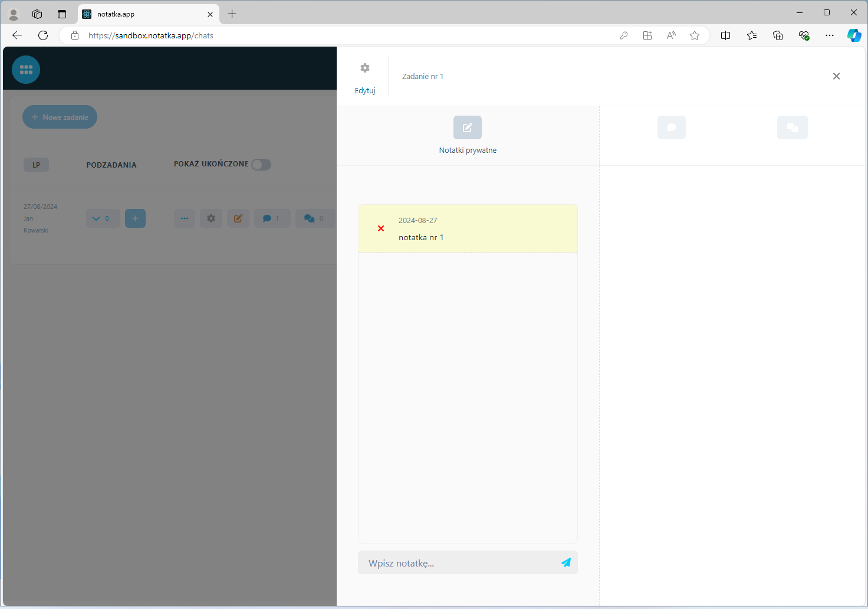Click the LP column header
This screenshot has width=868, height=609.
[36, 165]
